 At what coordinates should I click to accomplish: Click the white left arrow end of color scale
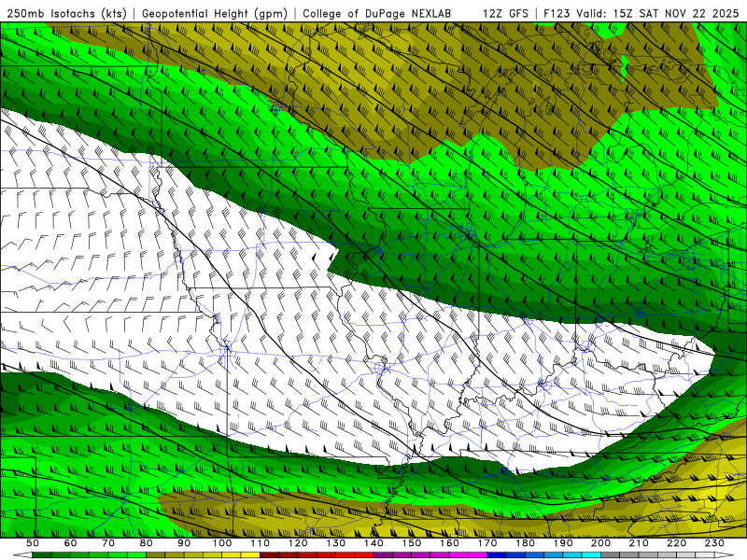[x=22, y=555]
